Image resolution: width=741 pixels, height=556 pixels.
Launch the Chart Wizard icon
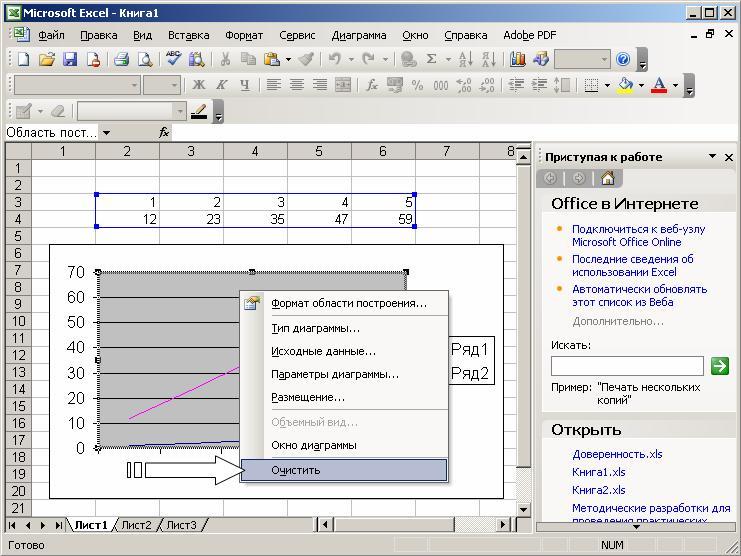click(517, 60)
